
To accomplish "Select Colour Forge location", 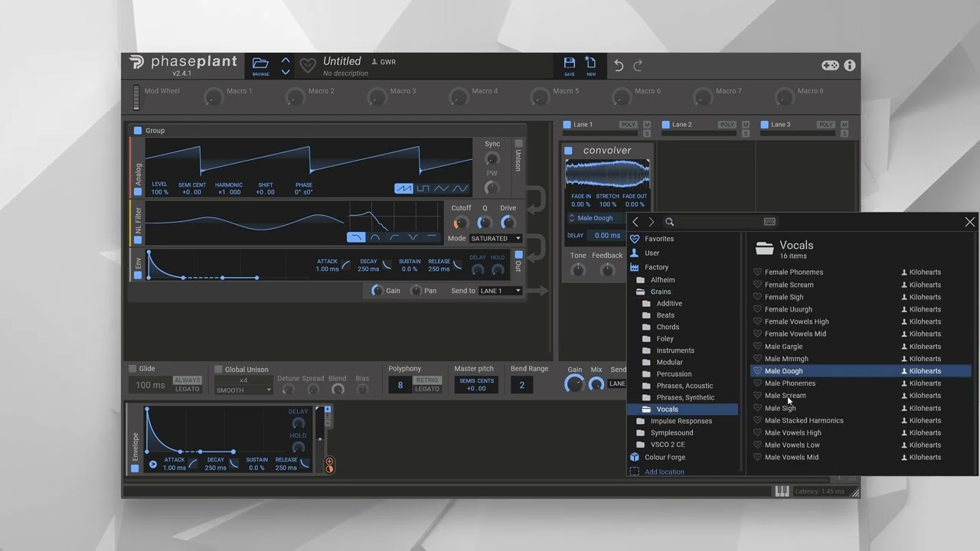I will click(x=665, y=458).
